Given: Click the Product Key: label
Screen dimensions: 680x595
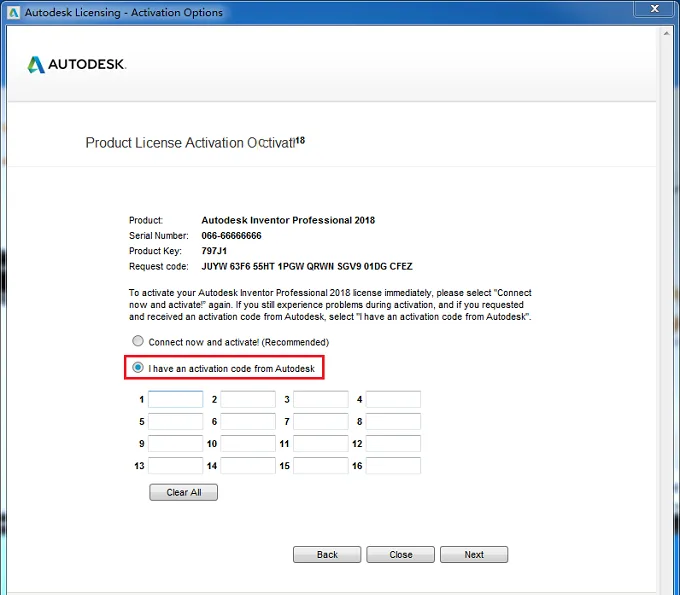Looking at the screenshot, I should tap(155, 251).
